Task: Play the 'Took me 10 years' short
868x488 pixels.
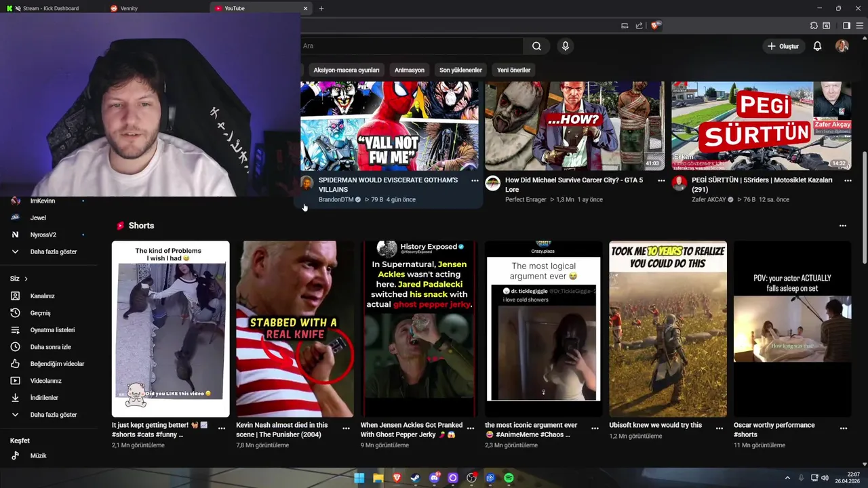Action: [668, 329]
